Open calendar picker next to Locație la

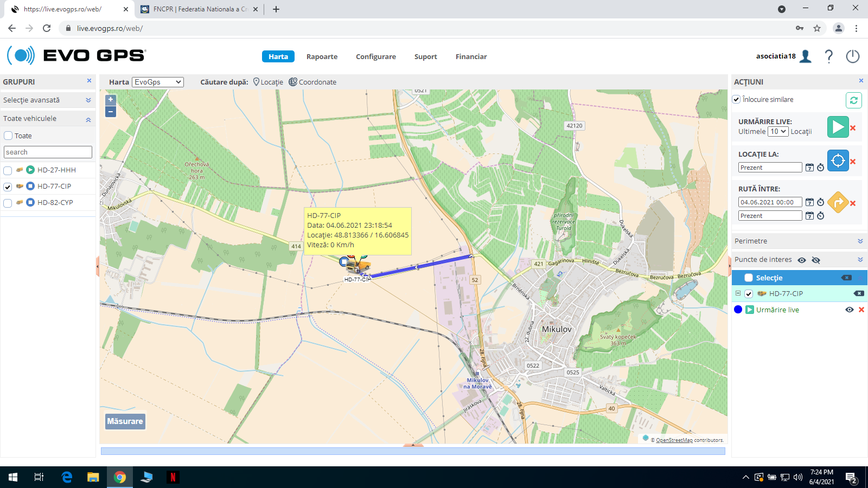(x=809, y=168)
